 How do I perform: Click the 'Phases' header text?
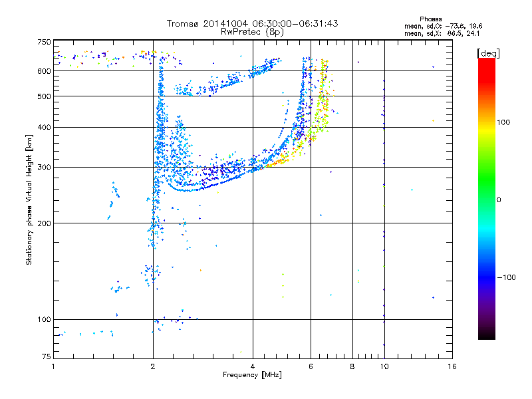click(430, 19)
